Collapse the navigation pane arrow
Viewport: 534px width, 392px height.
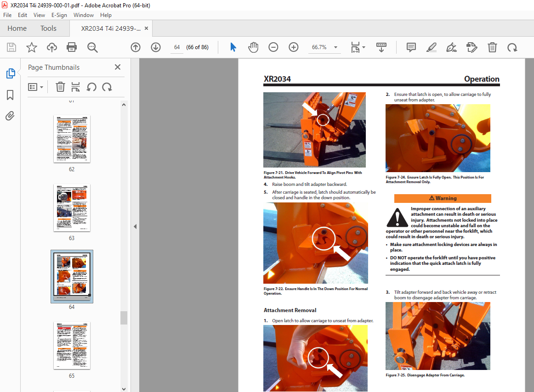coord(135,226)
